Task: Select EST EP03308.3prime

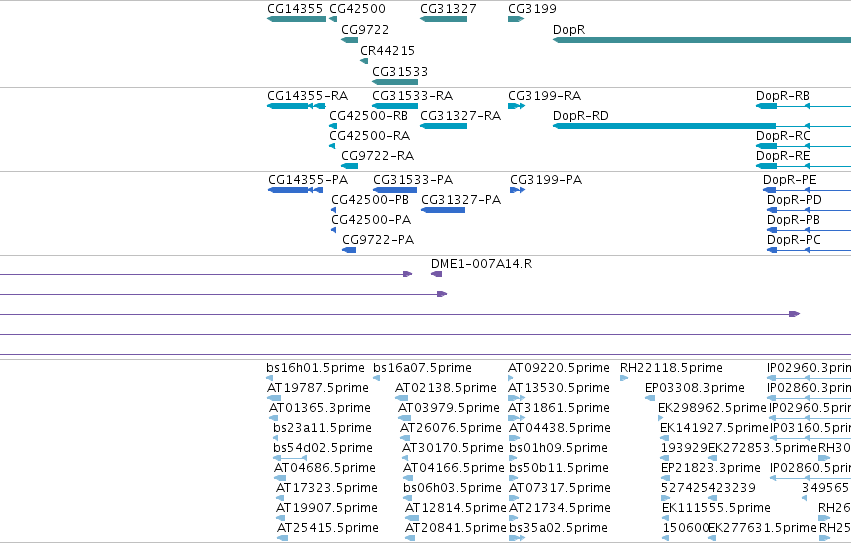Action: tap(650, 398)
